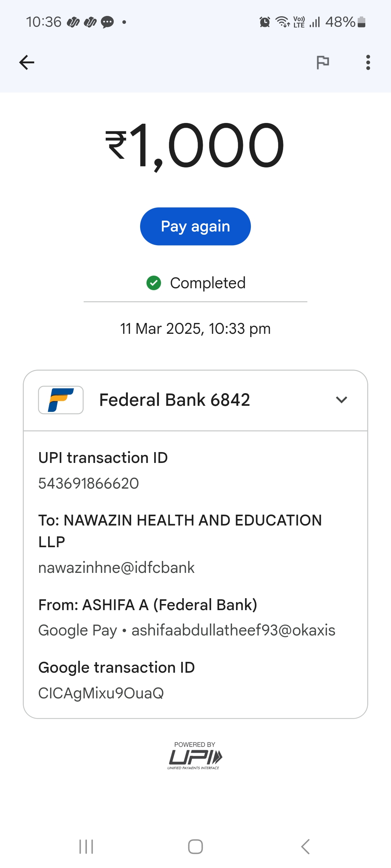
Task: Open the three-dot overflow menu
Action: pyautogui.click(x=368, y=63)
